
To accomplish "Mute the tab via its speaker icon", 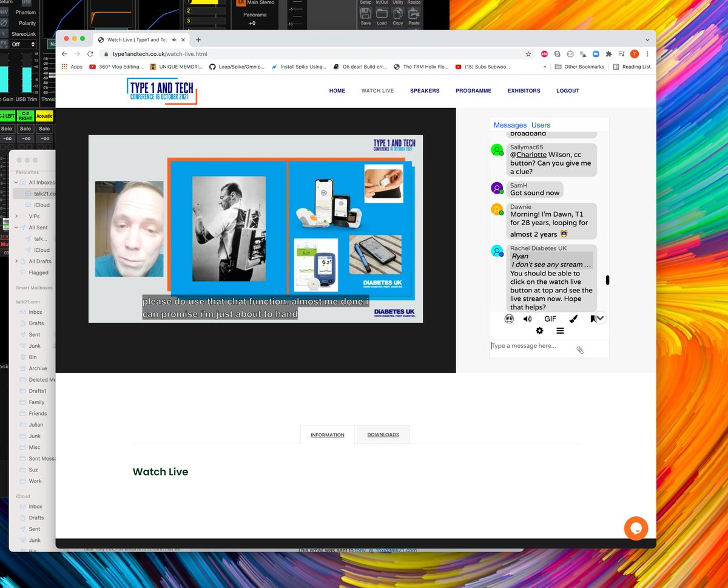I will pos(174,39).
